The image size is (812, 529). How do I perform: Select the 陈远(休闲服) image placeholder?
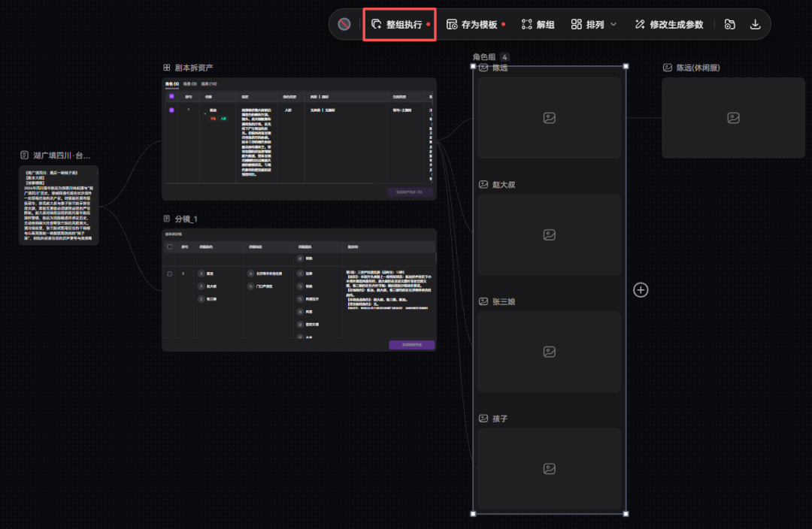(733, 118)
